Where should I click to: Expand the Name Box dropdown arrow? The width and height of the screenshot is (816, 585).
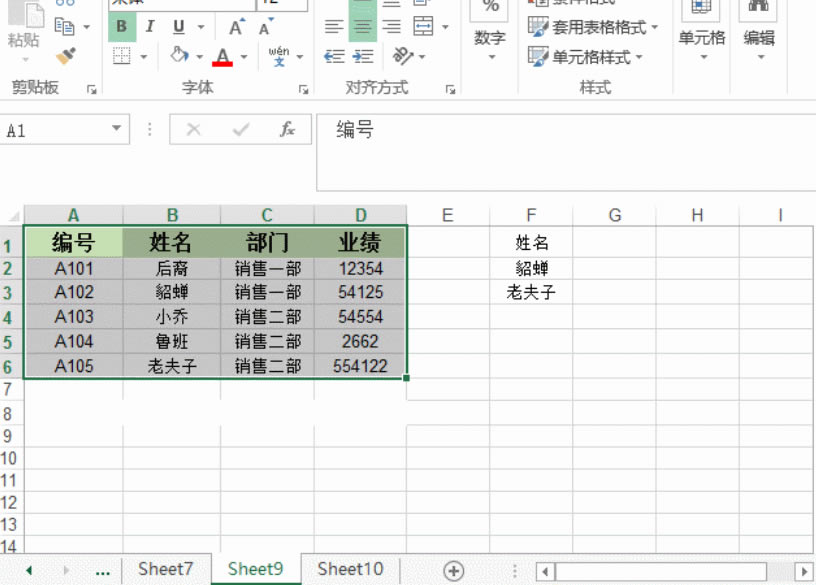[117, 129]
